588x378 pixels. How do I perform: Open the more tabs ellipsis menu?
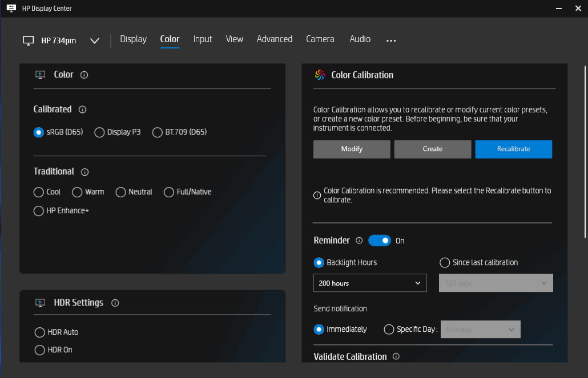[x=391, y=40]
